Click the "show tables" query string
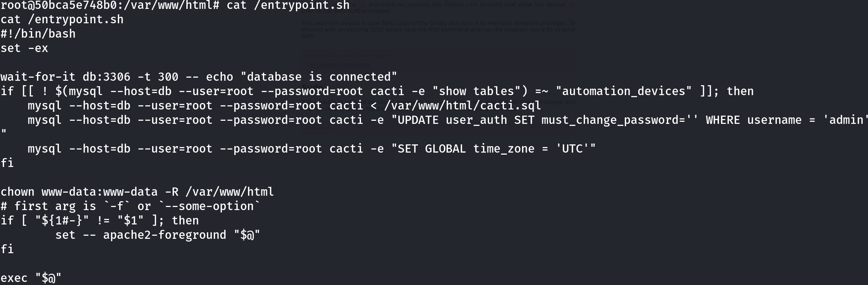 [x=476, y=91]
